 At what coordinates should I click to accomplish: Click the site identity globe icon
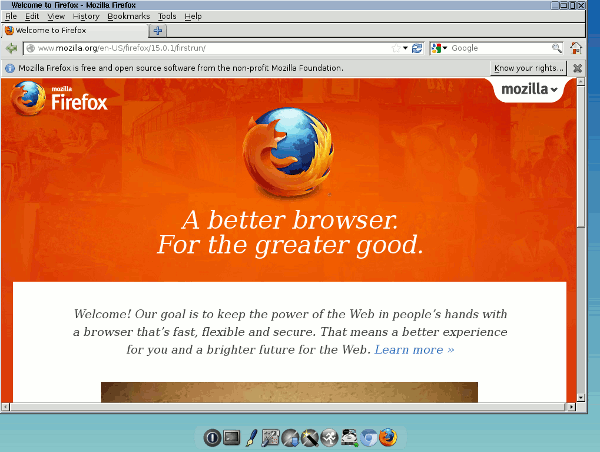(31, 48)
